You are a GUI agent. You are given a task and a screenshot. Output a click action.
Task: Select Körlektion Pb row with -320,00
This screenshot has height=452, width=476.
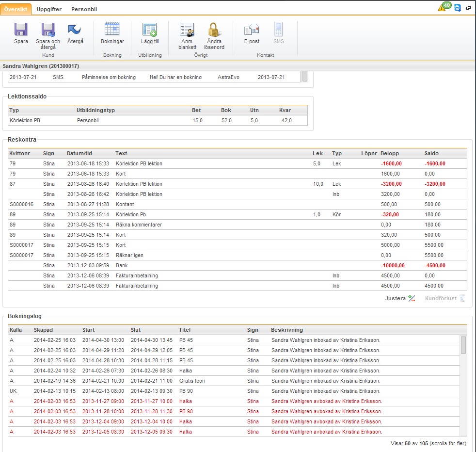(238, 214)
